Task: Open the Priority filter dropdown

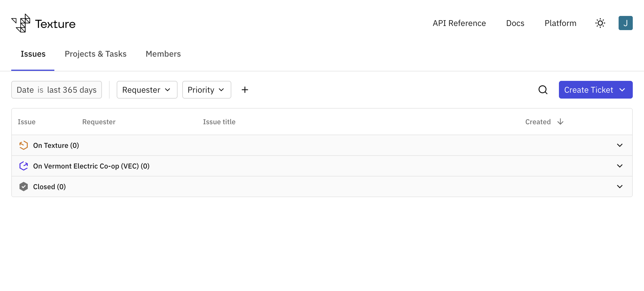Action: [206, 90]
